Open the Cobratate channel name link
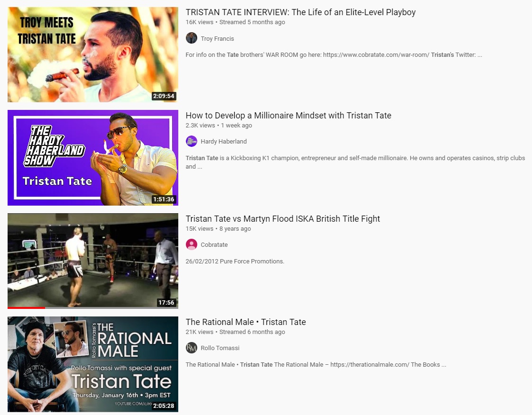 click(x=214, y=245)
